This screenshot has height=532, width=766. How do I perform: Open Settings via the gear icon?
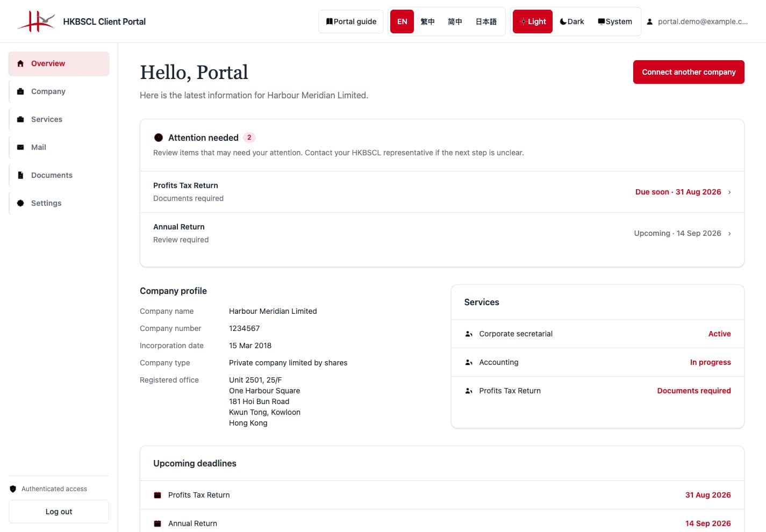pyautogui.click(x=20, y=203)
